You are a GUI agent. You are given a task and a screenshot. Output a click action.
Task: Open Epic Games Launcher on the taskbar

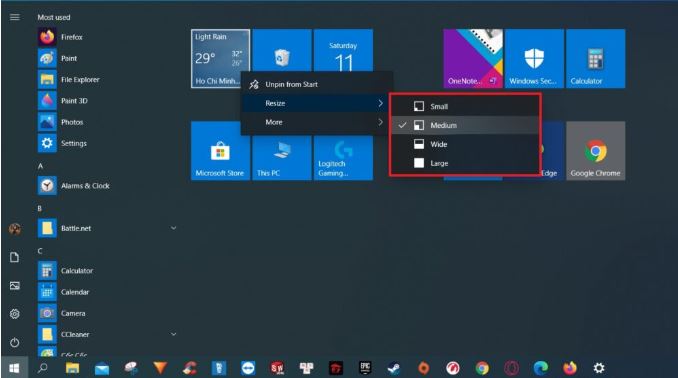coord(365,368)
